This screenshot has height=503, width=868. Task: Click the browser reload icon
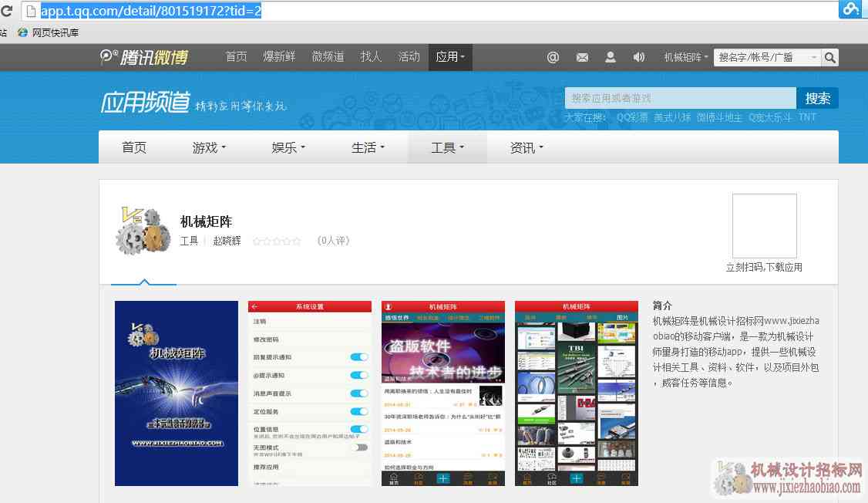5,11
